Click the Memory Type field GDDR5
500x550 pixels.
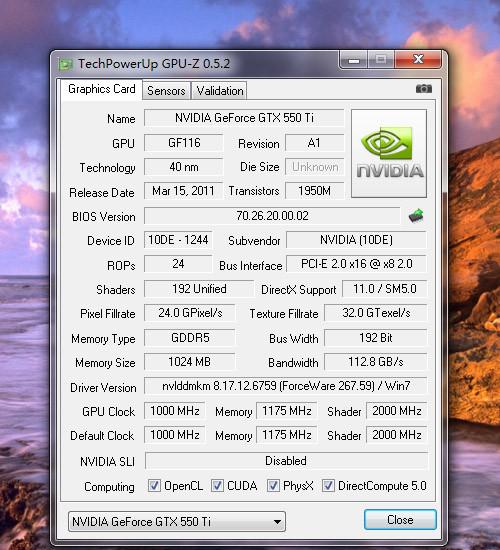(x=189, y=338)
